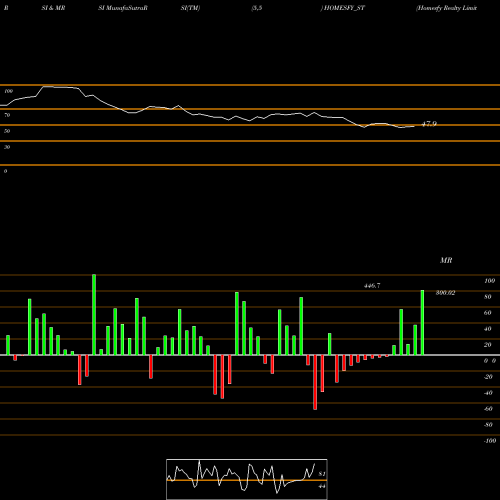Click the 50 level label on RSI axis
Image resolution: width=500 pixels, height=500 pixels.
point(7,131)
